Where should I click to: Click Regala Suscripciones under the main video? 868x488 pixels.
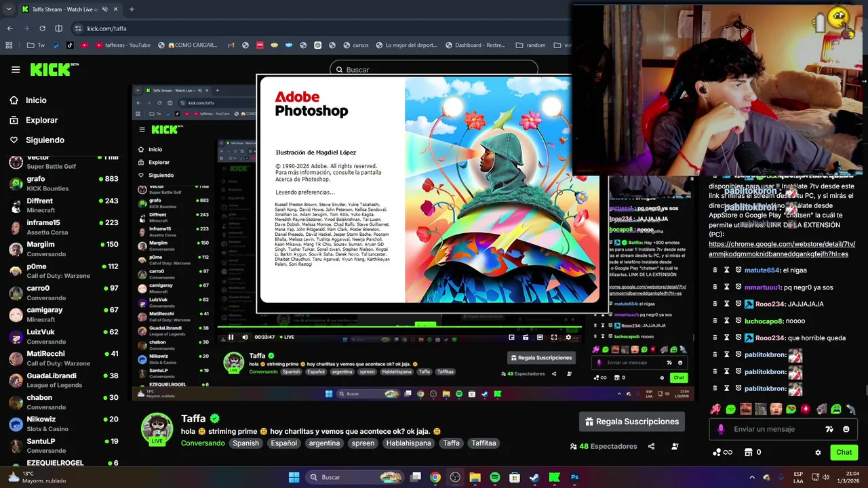pos(631,422)
